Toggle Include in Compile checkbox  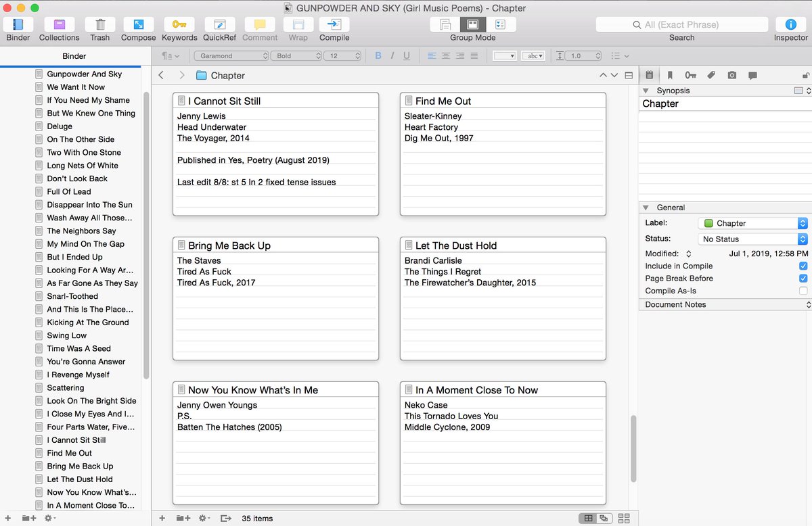coord(803,266)
